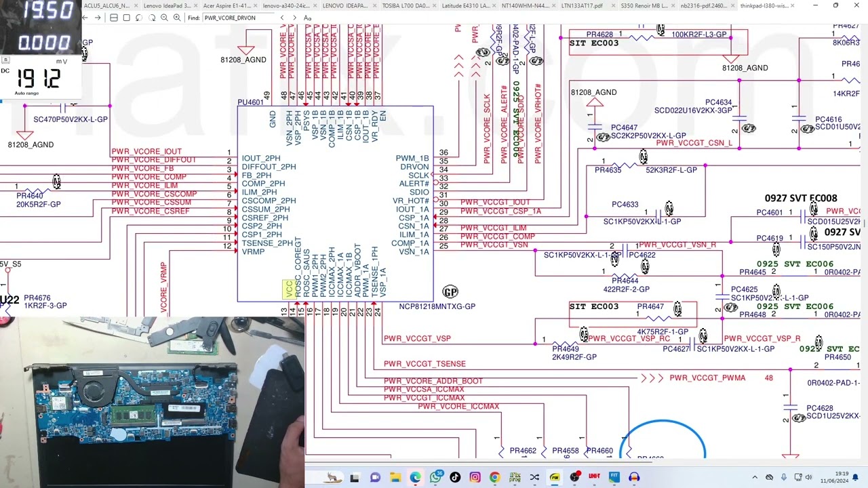Click the fox search highlight on the taskbar
Viewport: 868px width, 488px height.
[x=332, y=477]
